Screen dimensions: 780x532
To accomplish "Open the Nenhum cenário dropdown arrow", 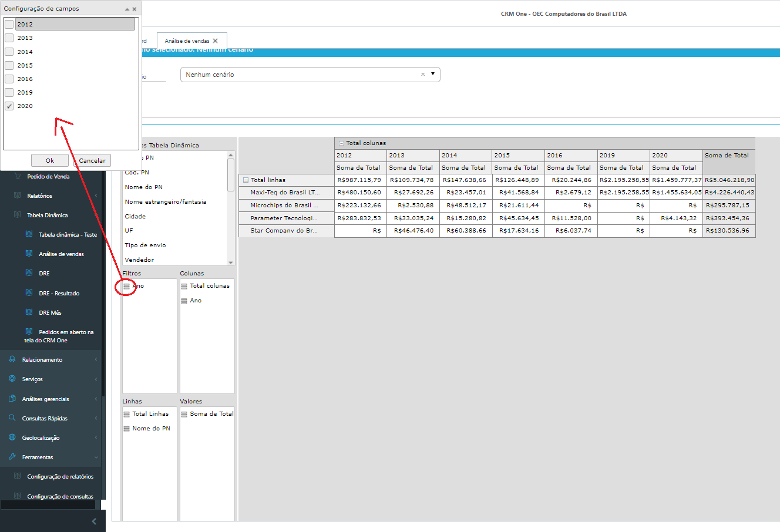I will [433, 74].
